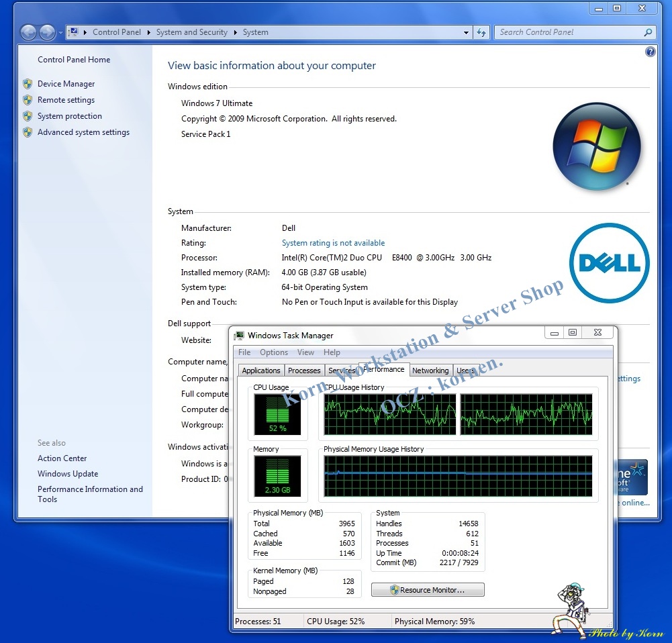This screenshot has width=672, height=643.
Task: Select the Control Panel breadcrumb
Action: click(x=117, y=32)
